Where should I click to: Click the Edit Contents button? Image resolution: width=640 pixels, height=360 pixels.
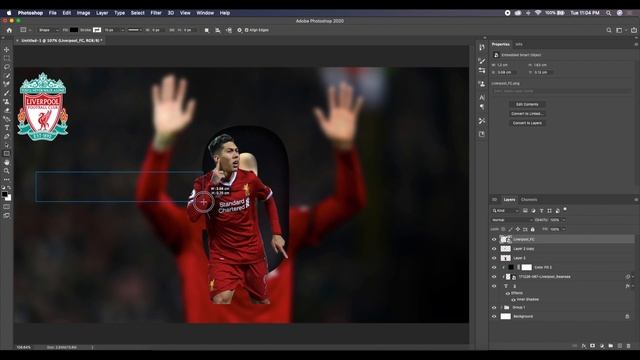(x=527, y=104)
